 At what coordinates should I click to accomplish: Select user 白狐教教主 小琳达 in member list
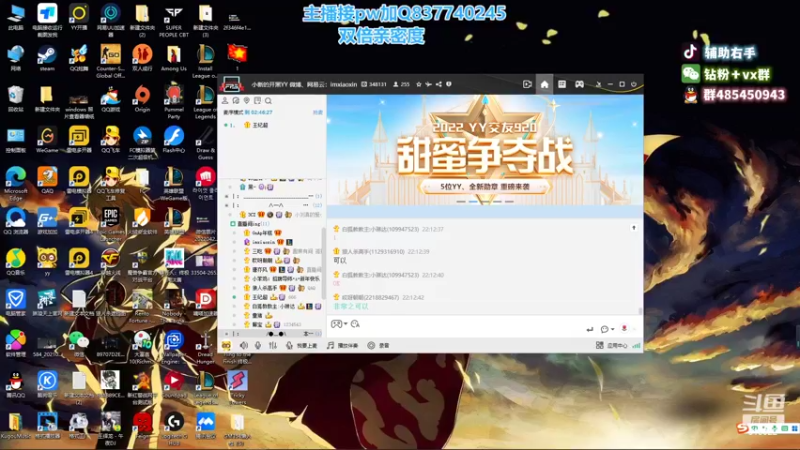[273, 306]
